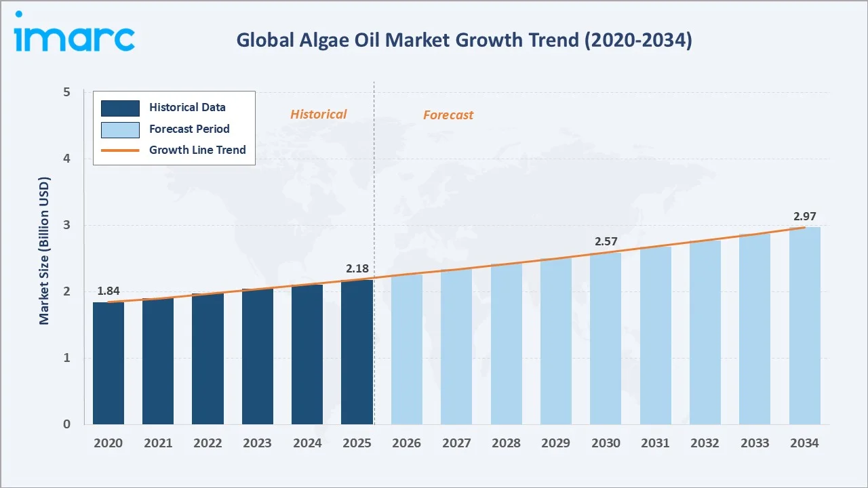Image resolution: width=868 pixels, height=488 pixels.
Task: Click the 2022 bar
Action: click(208, 359)
